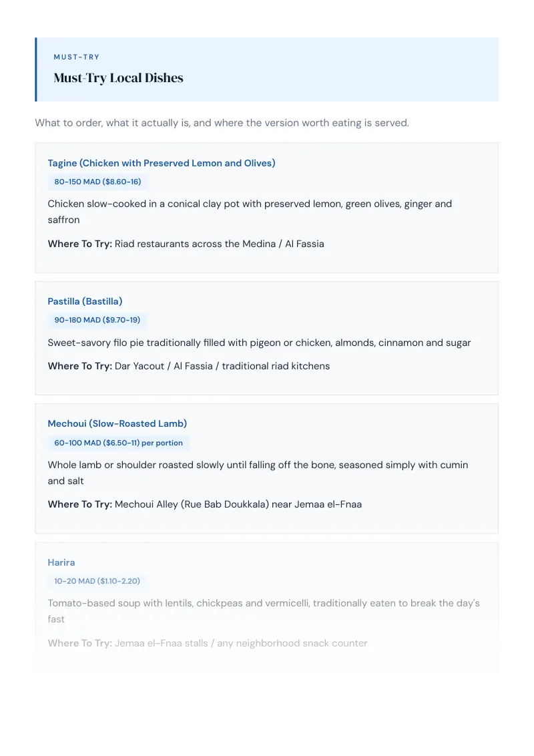Open the Mechoui Slow-Roasted Lamb title
Image resolution: width=534 pixels, height=756 pixels.
click(x=117, y=424)
